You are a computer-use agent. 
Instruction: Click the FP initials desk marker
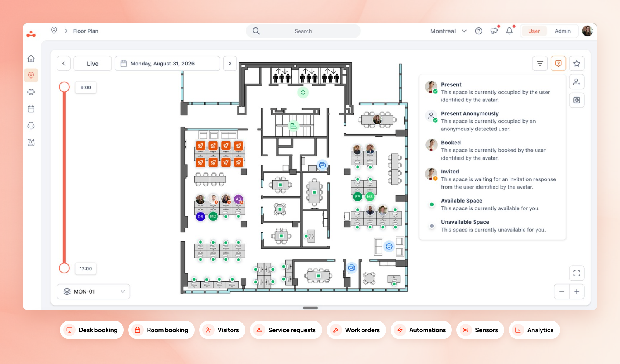pos(357,197)
